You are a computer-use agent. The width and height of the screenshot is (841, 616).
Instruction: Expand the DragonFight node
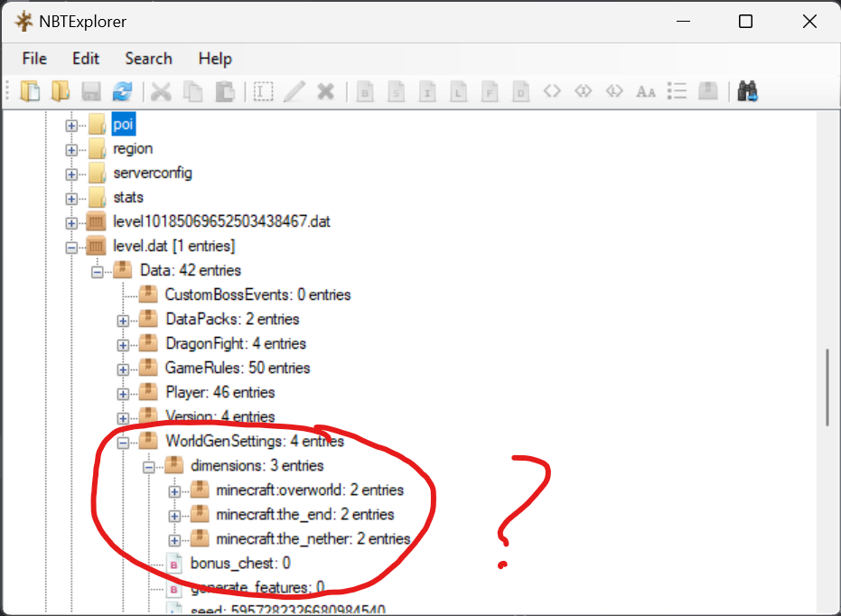point(123,345)
